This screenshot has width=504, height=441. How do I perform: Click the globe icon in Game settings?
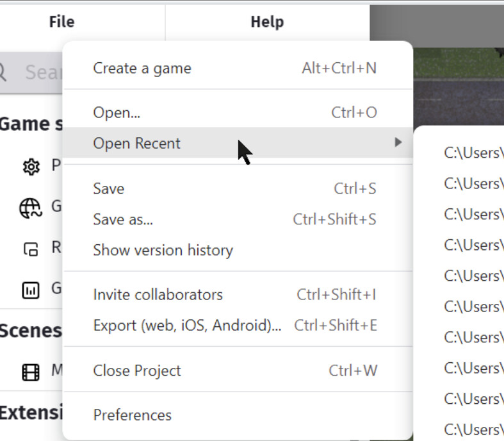click(30, 208)
